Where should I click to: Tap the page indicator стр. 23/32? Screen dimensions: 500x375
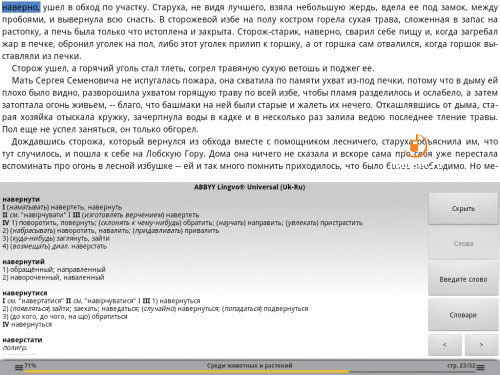(x=461, y=365)
